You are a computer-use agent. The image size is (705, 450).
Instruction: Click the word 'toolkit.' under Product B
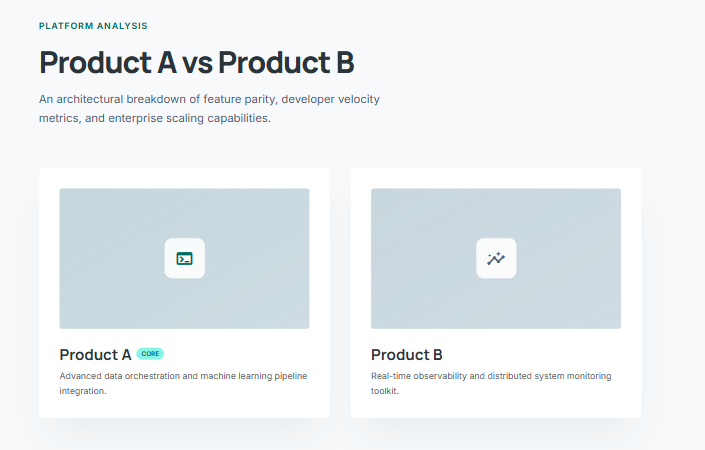[x=385, y=391]
